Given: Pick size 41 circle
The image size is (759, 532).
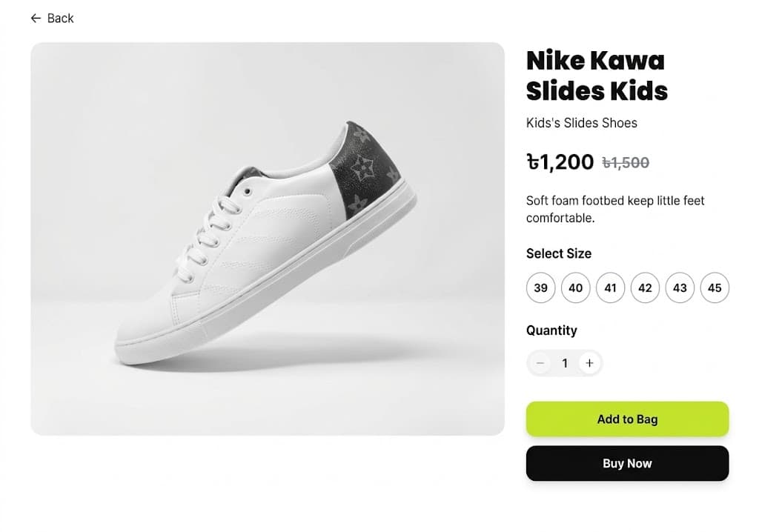Looking at the screenshot, I should coord(611,288).
